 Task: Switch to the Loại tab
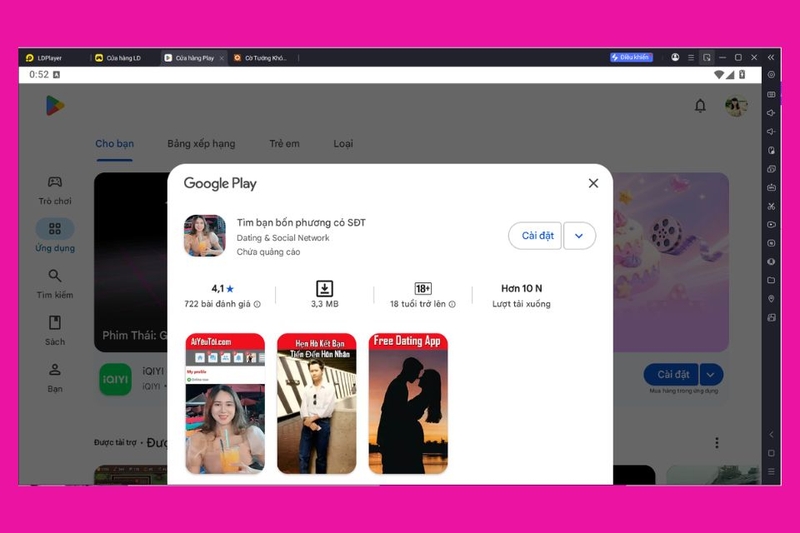[x=343, y=144]
